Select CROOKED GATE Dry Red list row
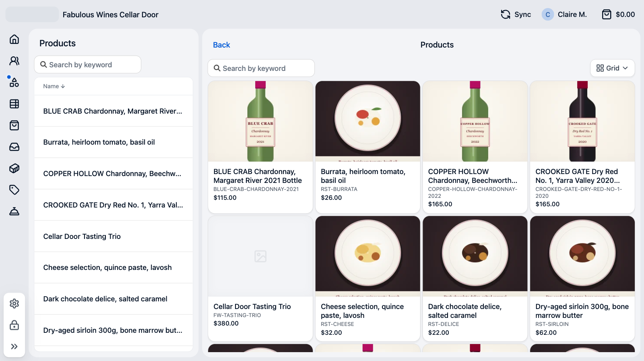This screenshot has height=361, width=644. point(114,205)
